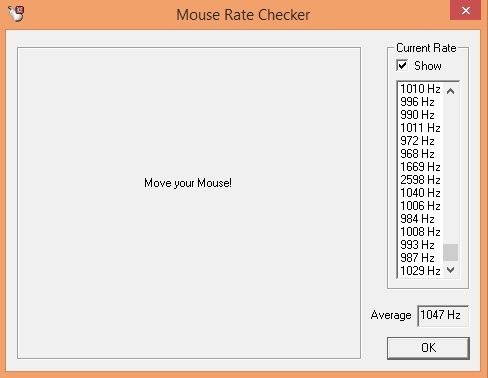Viewport: 488px width, 378px height.
Task: Select the 972 Hz list entry
Action: click(x=420, y=141)
